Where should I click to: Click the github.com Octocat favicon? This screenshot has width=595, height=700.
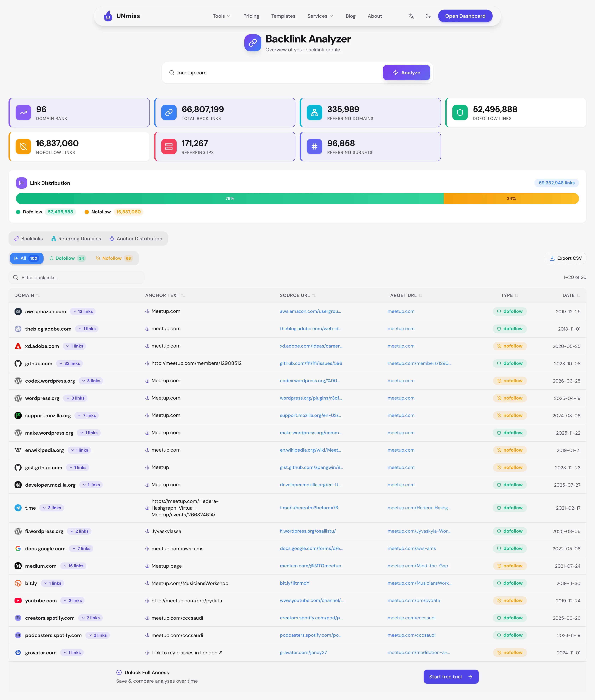(18, 363)
